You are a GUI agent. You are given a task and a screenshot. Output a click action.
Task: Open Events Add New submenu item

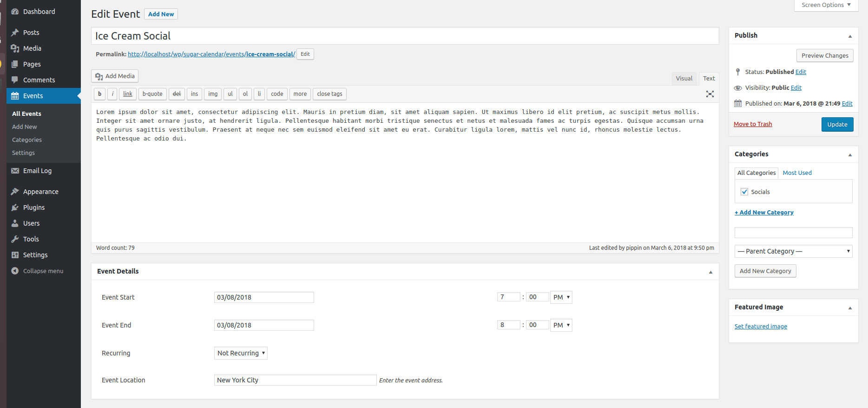pyautogui.click(x=25, y=127)
